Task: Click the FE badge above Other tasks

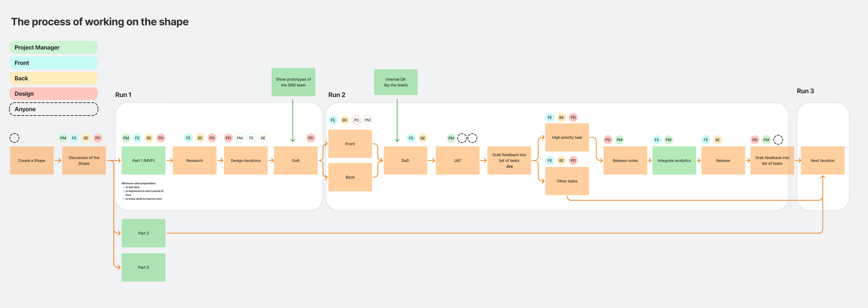Action: (550, 160)
